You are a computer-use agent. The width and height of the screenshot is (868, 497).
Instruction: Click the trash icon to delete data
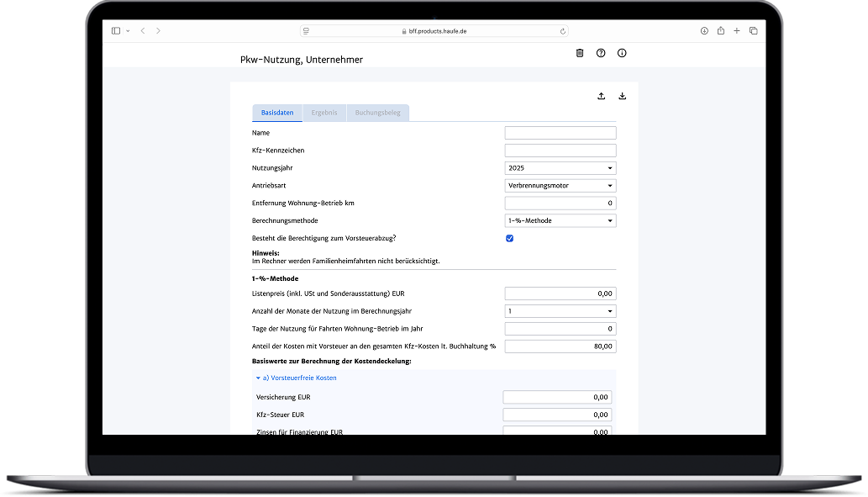point(580,53)
